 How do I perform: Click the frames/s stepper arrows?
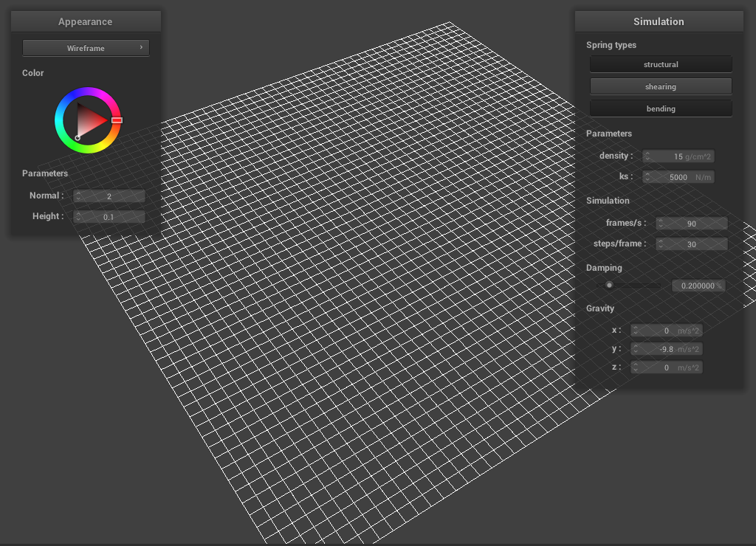(661, 223)
